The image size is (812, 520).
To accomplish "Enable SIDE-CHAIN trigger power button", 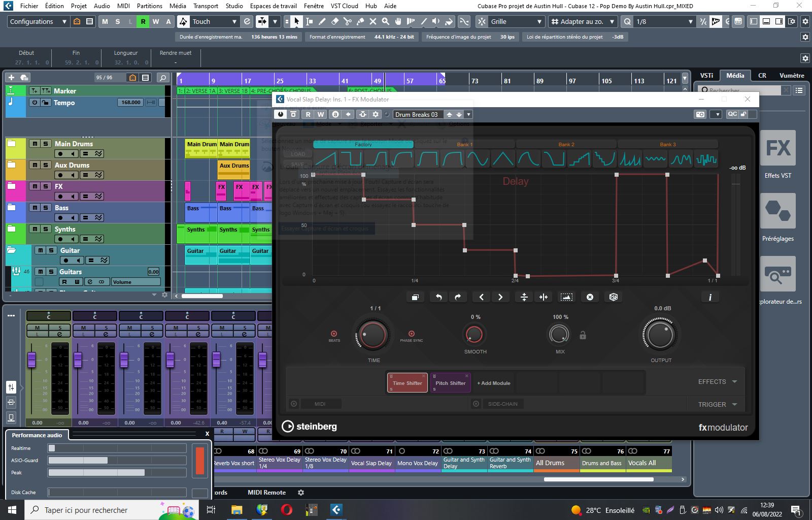I will tap(476, 404).
